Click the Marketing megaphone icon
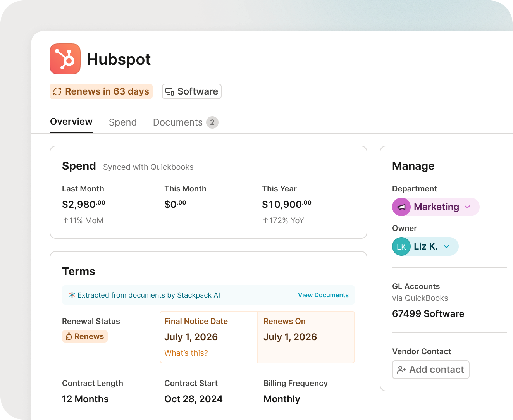This screenshot has height=420, width=513. (x=401, y=207)
